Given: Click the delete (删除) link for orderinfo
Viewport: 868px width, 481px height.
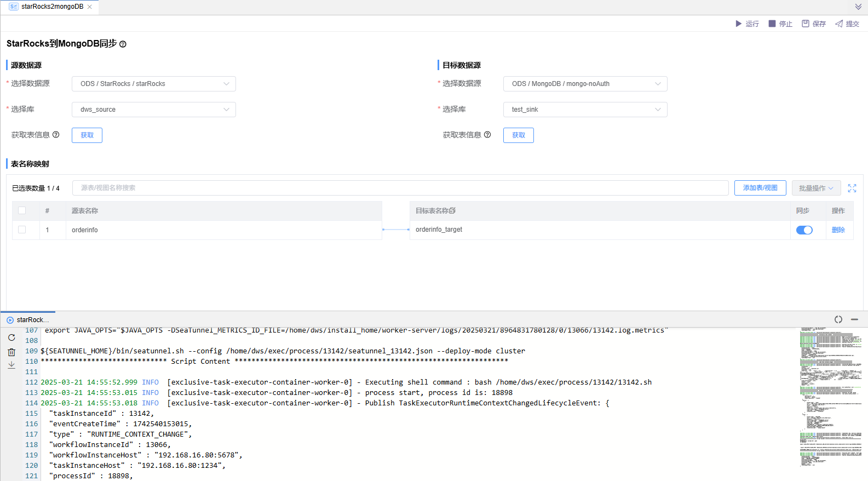Looking at the screenshot, I should point(838,230).
